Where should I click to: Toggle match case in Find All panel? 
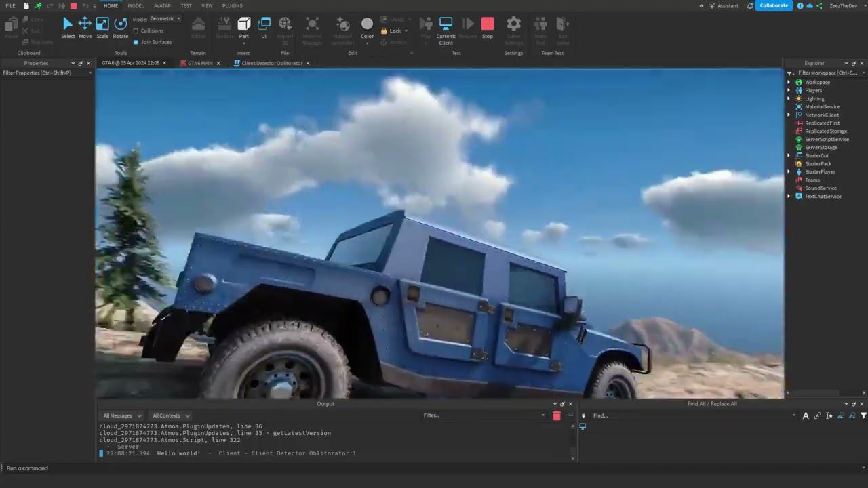point(806,415)
